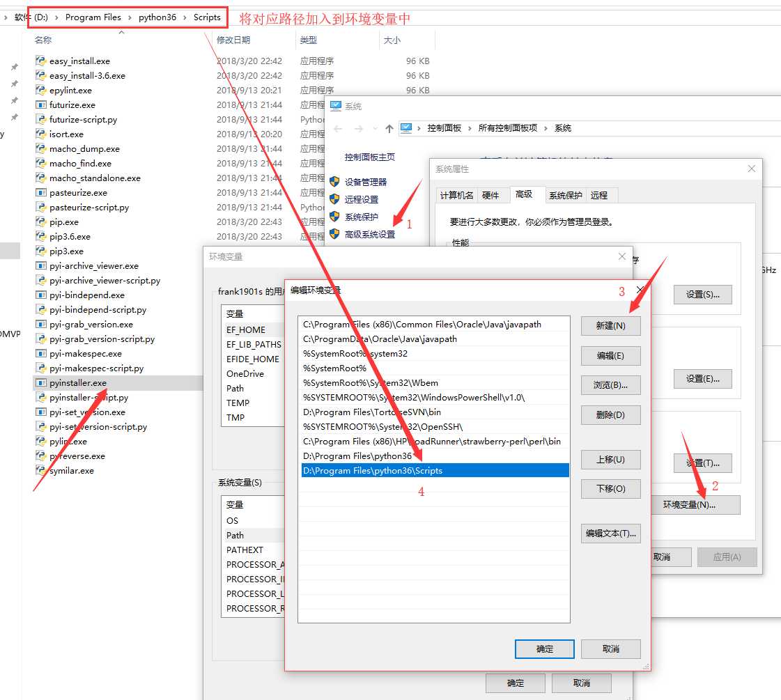Image resolution: width=781 pixels, height=700 pixels.
Task: Sort files by 修改日期 column header
Action: [233, 40]
